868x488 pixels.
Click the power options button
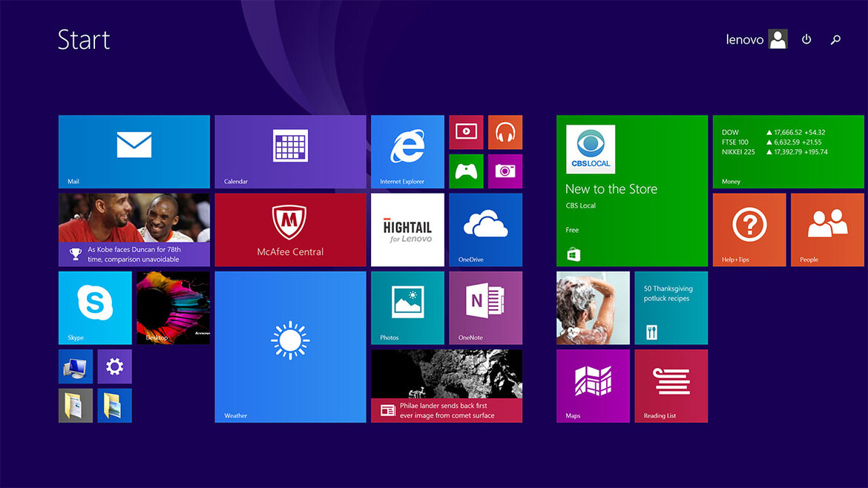point(806,39)
